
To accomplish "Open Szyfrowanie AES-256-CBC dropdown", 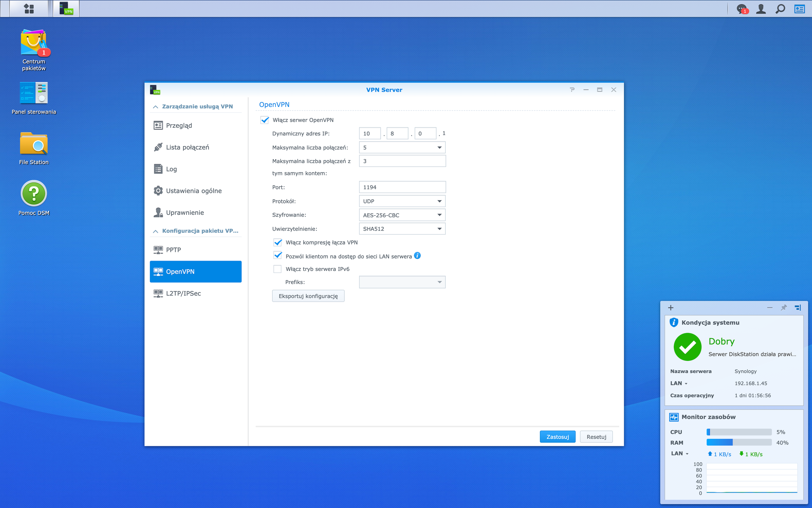I will [x=402, y=215].
